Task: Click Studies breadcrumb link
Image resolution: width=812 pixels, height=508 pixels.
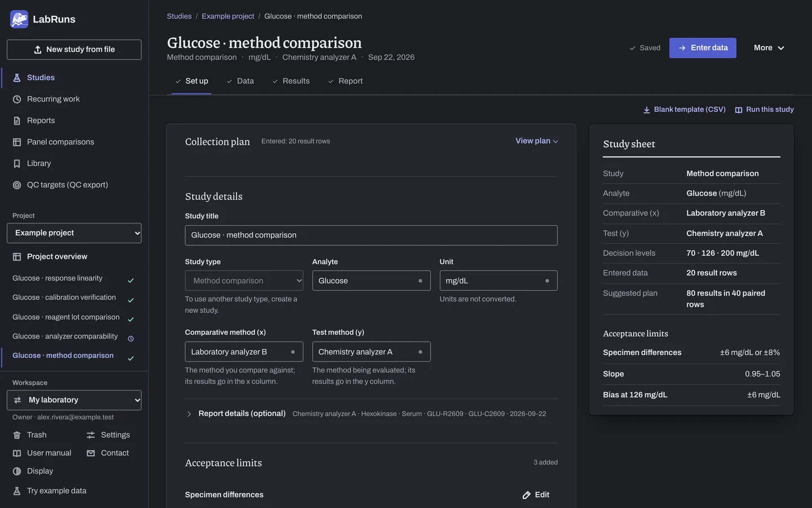Action: coord(179,16)
